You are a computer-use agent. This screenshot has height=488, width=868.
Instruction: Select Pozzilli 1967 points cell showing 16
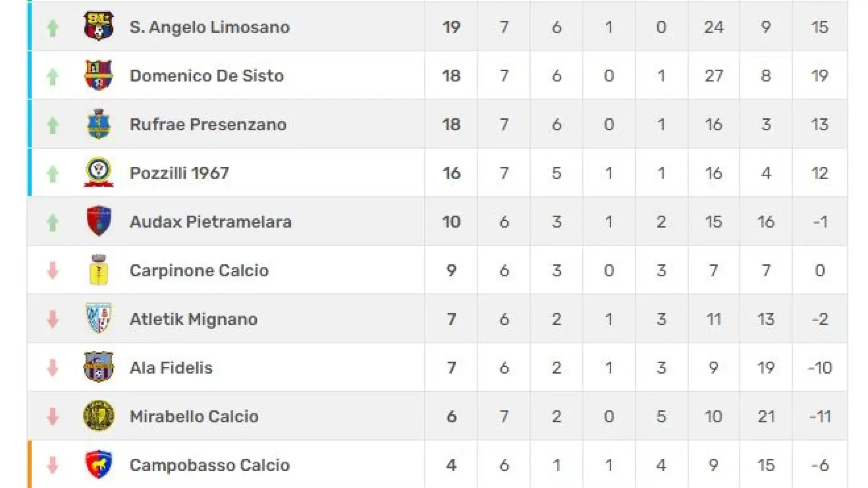[x=451, y=173]
